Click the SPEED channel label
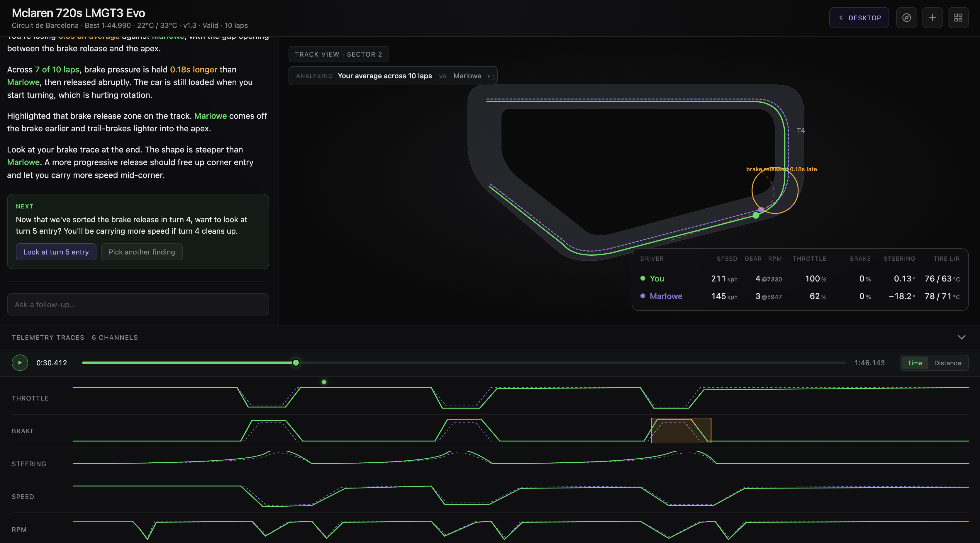980x543 pixels. pyautogui.click(x=23, y=497)
